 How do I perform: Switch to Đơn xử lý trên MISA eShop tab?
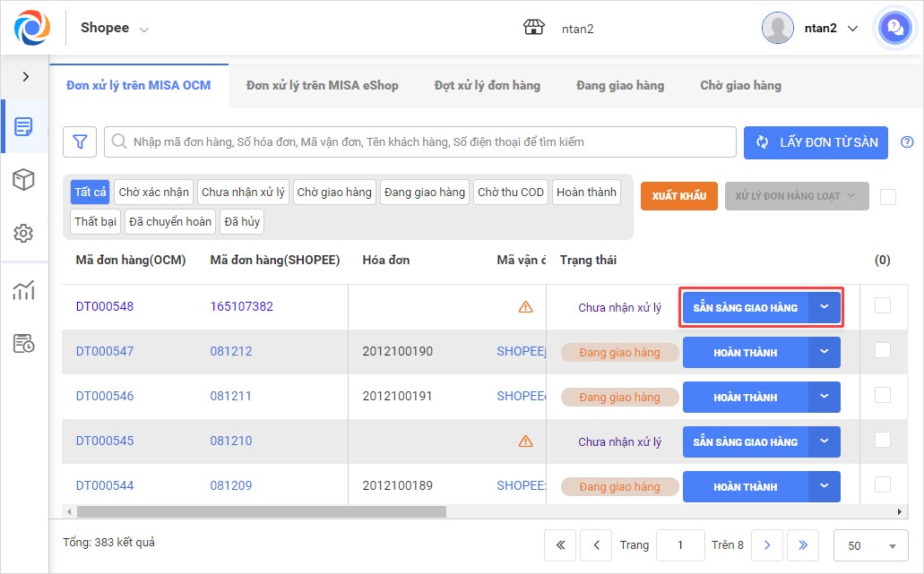pos(322,85)
